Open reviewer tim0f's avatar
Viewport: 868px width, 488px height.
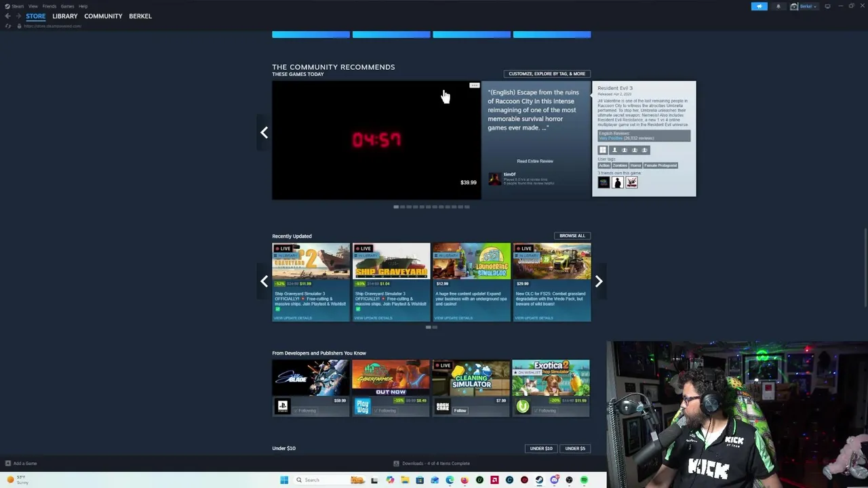[x=494, y=179]
